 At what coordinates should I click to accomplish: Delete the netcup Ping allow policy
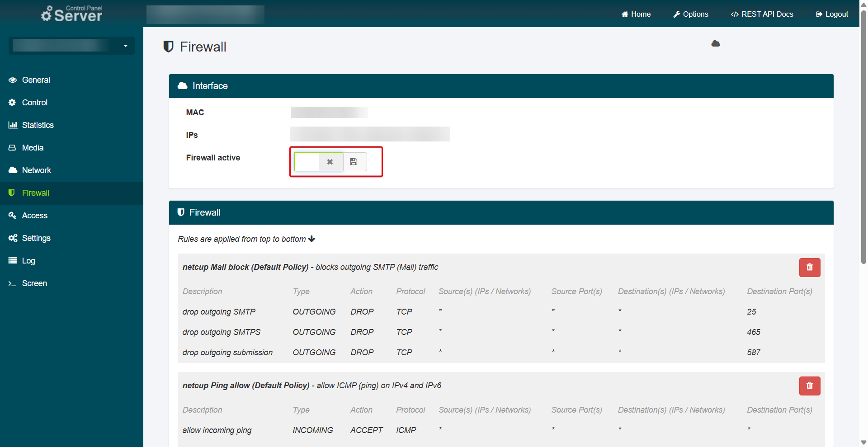809,386
